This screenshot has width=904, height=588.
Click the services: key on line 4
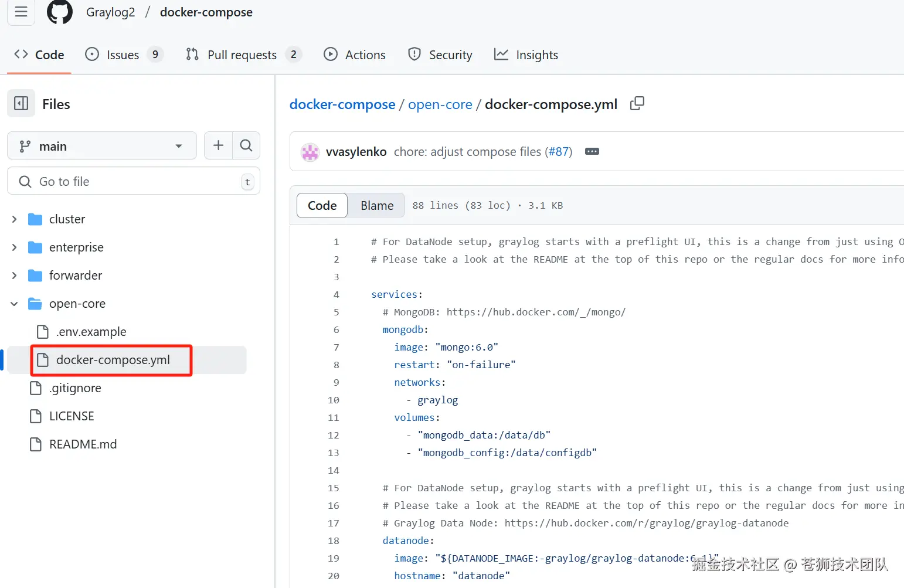(x=397, y=294)
